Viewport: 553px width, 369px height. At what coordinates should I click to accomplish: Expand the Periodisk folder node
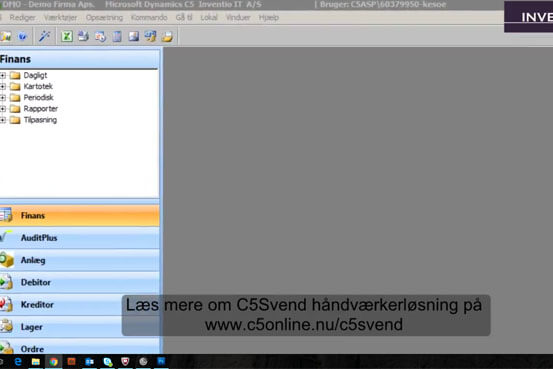point(3,98)
